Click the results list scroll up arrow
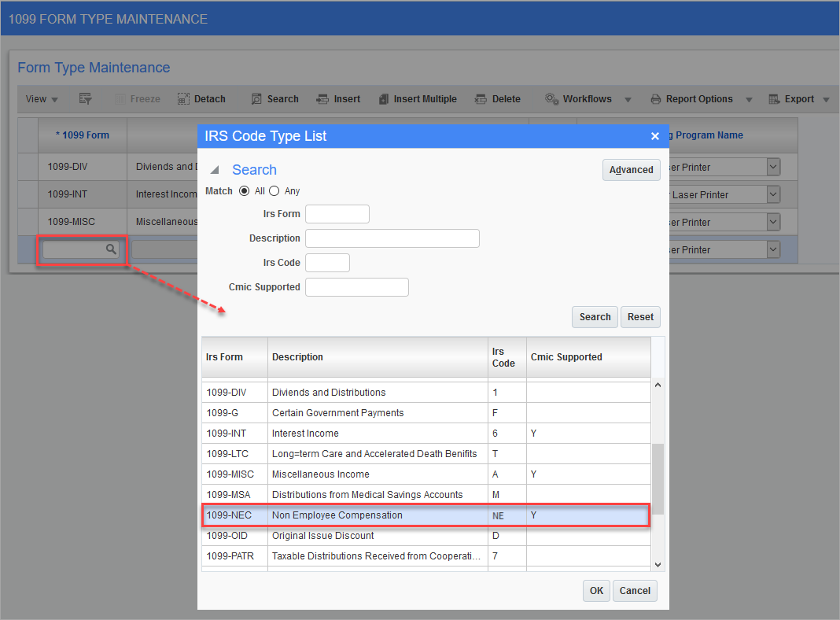Viewport: 840px width, 620px height. [x=658, y=385]
